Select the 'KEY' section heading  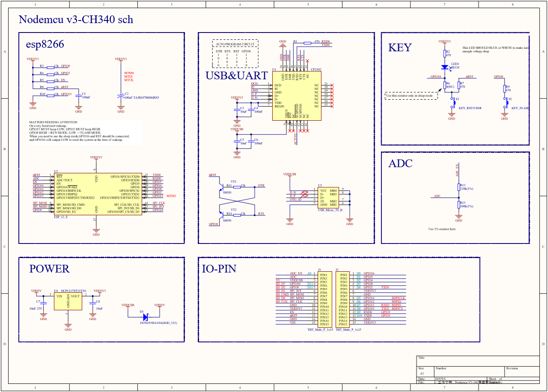400,48
